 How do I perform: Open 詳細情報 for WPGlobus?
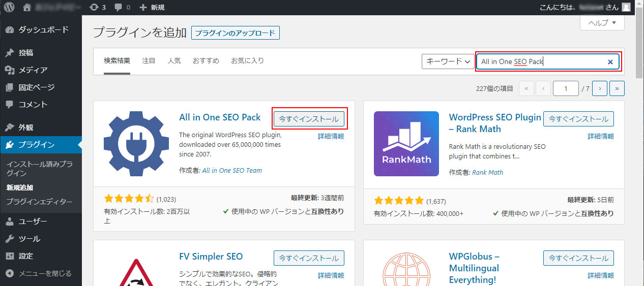[601, 275]
